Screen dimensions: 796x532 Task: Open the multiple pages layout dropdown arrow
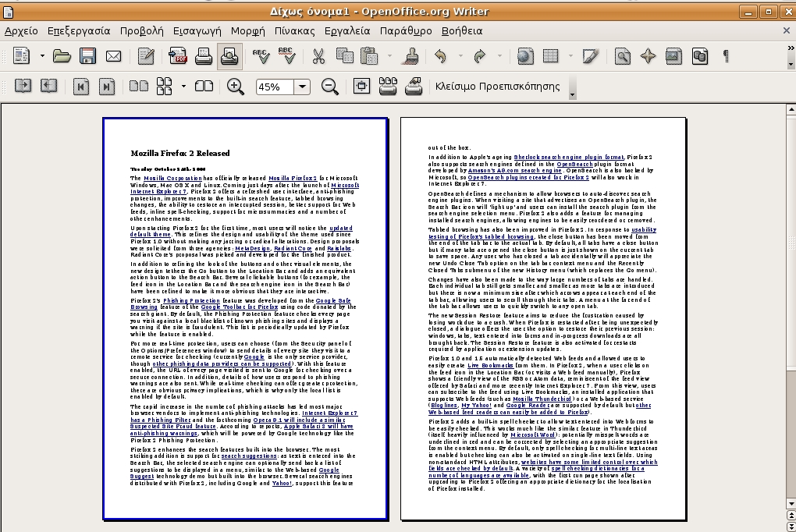coord(183,87)
